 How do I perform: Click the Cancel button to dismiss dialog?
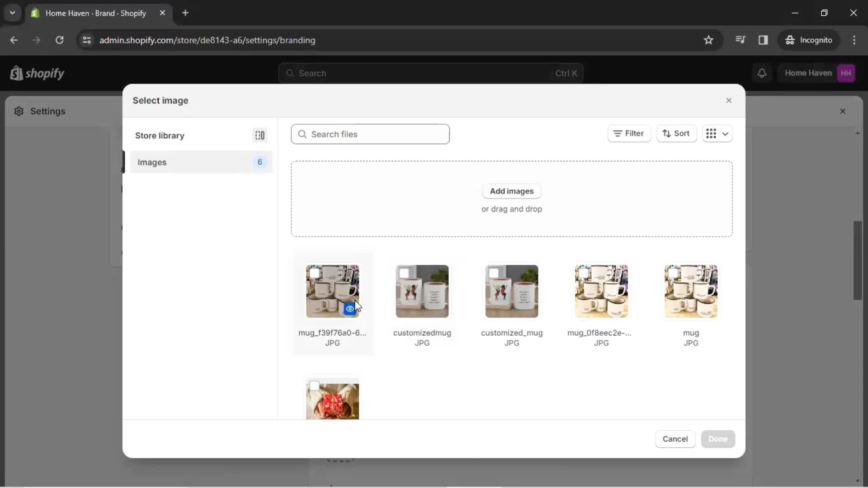[x=675, y=439]
